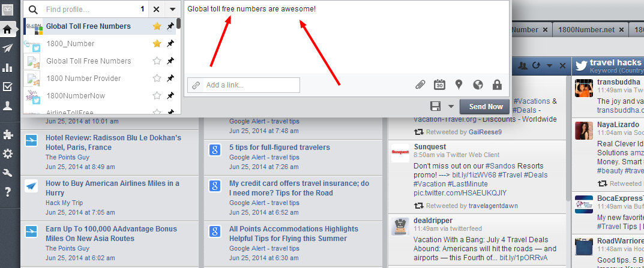Open How to Buy American Airlines Miles
The image size is (644, 268).
113,188
